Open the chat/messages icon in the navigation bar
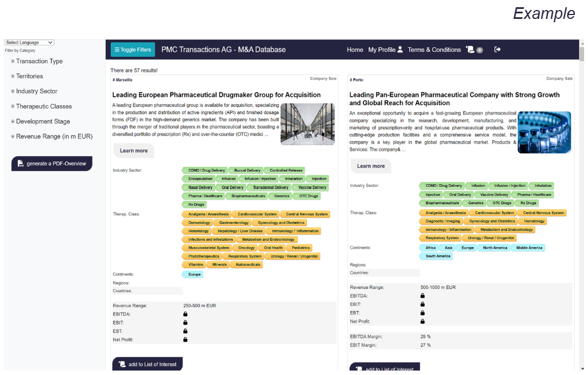 coord(472,50)
